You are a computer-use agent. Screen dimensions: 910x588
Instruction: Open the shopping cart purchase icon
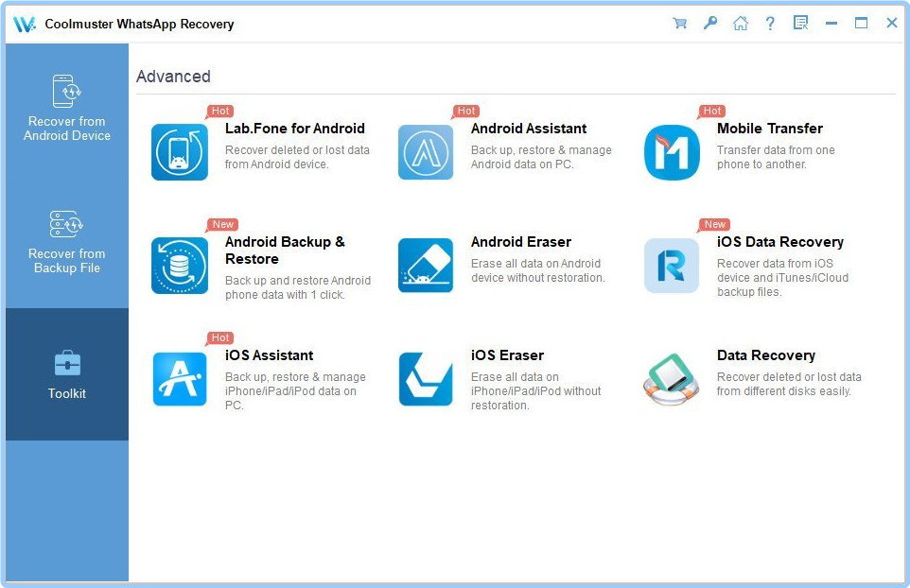point(679,24)
